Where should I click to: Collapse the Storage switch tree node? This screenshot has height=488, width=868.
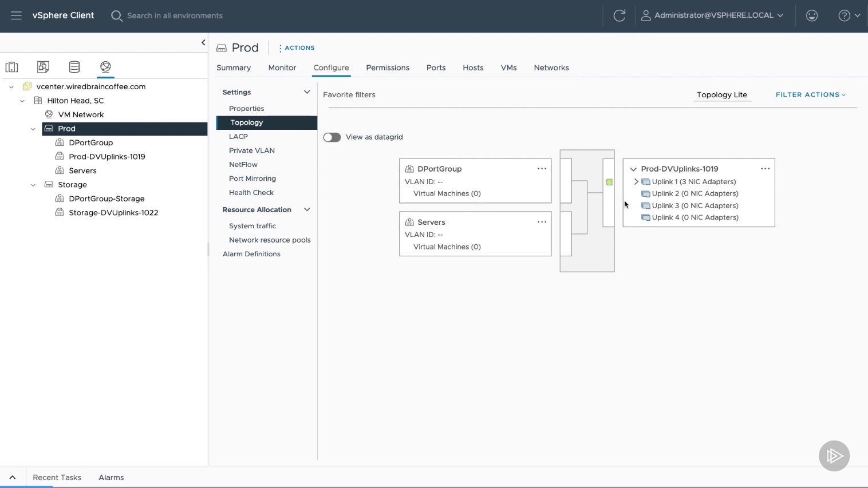pos(33,185)
